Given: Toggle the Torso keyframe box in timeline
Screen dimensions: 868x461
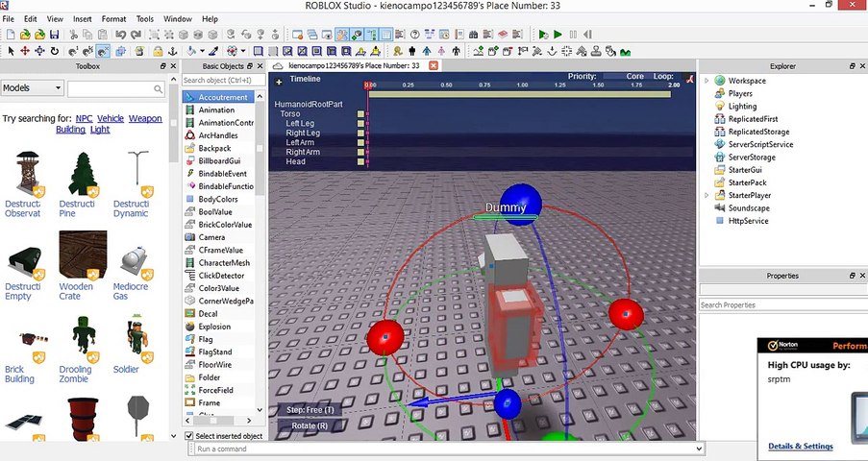Looking at the screenshot, I should 361,114.
